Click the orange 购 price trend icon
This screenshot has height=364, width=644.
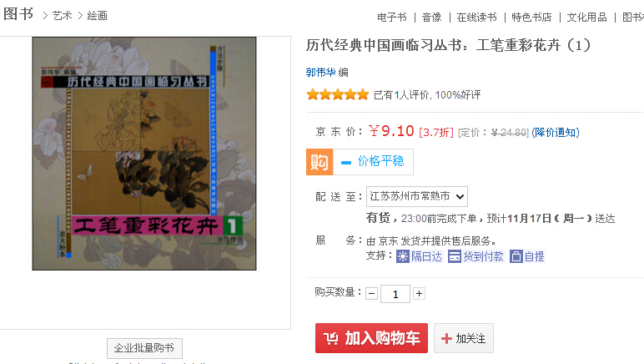click(319, 162)
